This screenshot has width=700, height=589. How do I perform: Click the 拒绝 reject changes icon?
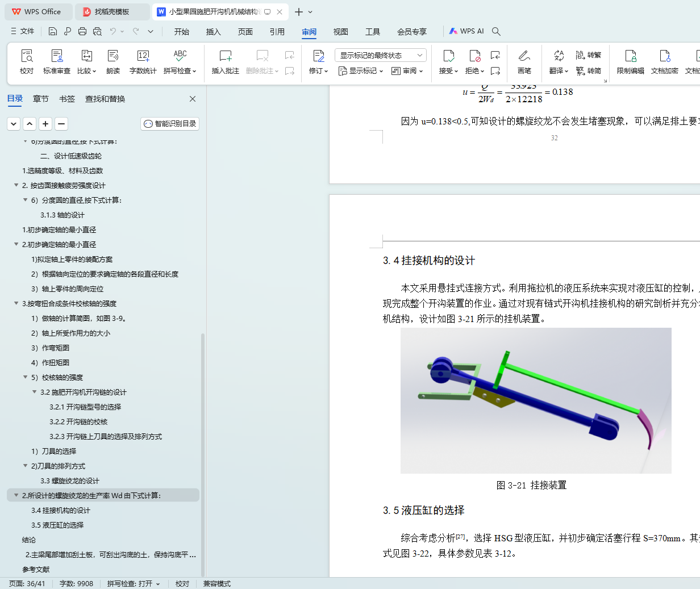[x=474, y=56]
